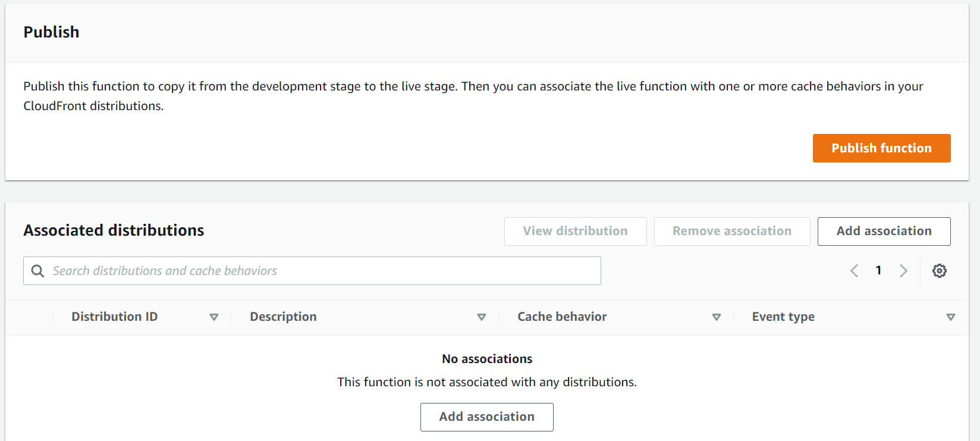Click the Distribution ID column header label
The height and width of the screenshot is (441, 980).
[115, 317]
